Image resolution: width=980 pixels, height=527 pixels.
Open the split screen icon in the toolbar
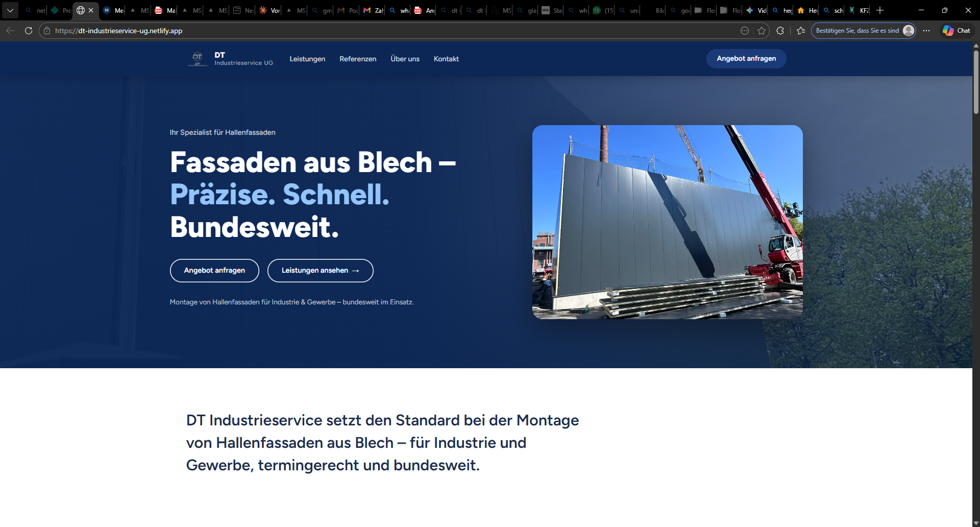[x=745, y=31]
